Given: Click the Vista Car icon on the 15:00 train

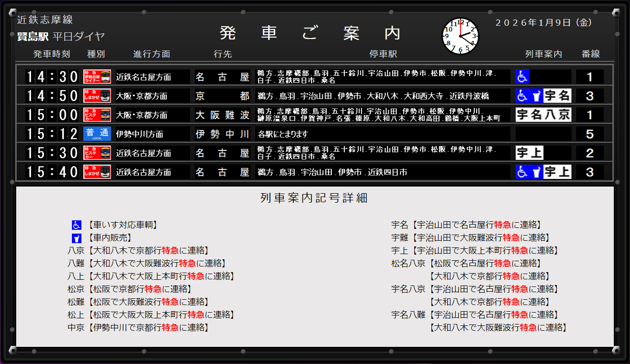Looking at the screenshot, I should pyautogui.click(x=97, y=115).
